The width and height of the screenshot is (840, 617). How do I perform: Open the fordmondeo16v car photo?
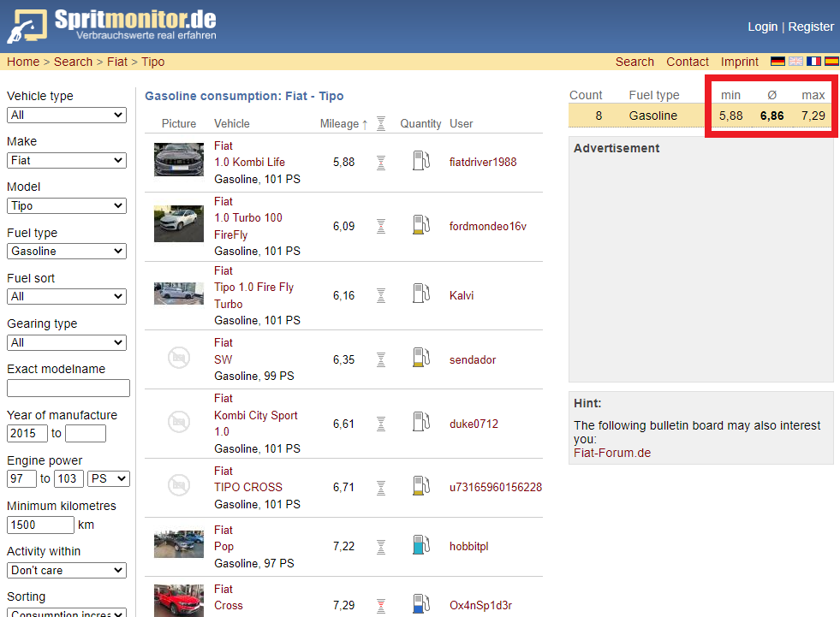click(179, 224)
